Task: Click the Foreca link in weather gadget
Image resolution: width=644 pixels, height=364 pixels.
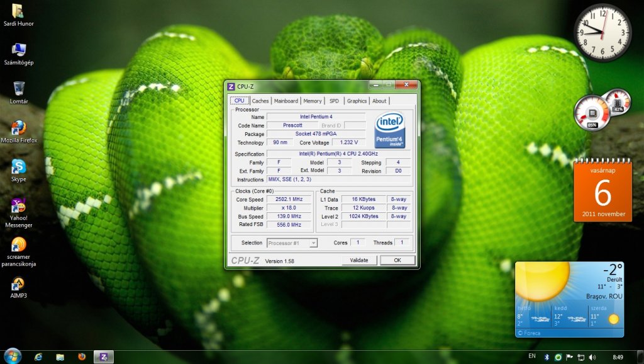Action: click(530, 333)
